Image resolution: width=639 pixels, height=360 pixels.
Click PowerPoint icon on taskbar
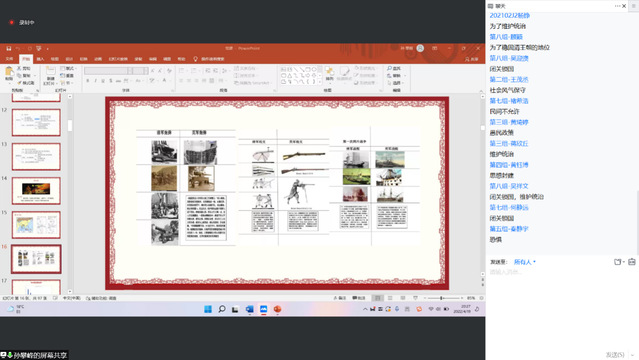pyautogui.click(x=278, y=309)
